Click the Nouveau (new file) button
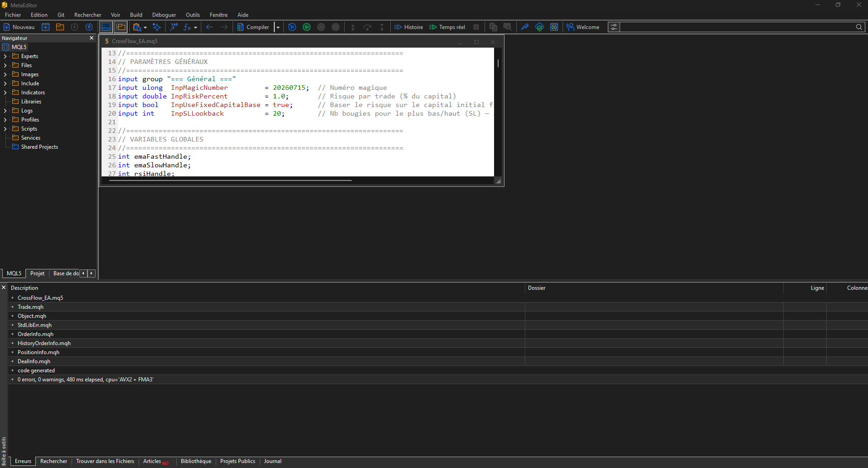Screen dimensions: 868x468 (x=19, y=27)
